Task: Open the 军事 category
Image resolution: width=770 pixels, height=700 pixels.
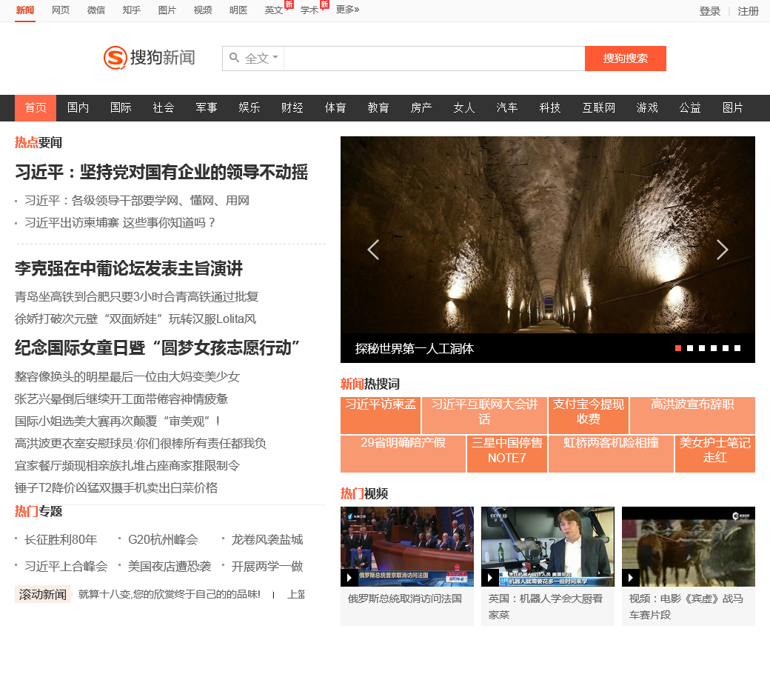Action: pos(207,107)
